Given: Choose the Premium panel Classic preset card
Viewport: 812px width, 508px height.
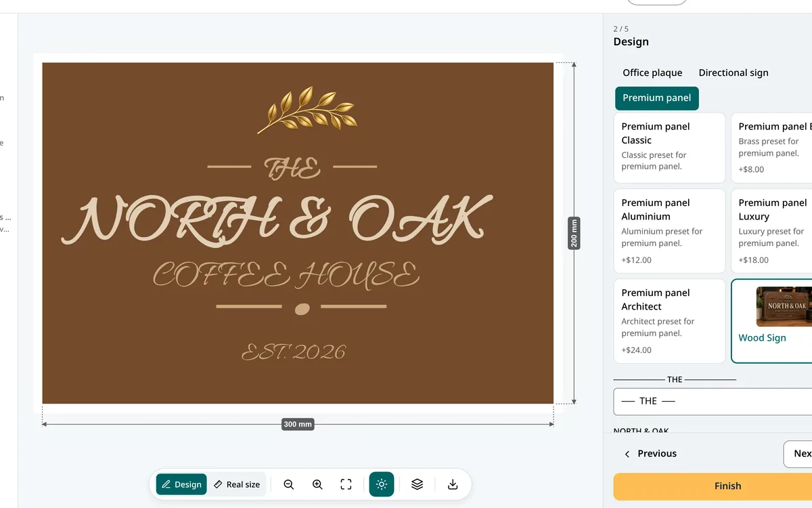Looking at the screenshot, I should [669, 148].
